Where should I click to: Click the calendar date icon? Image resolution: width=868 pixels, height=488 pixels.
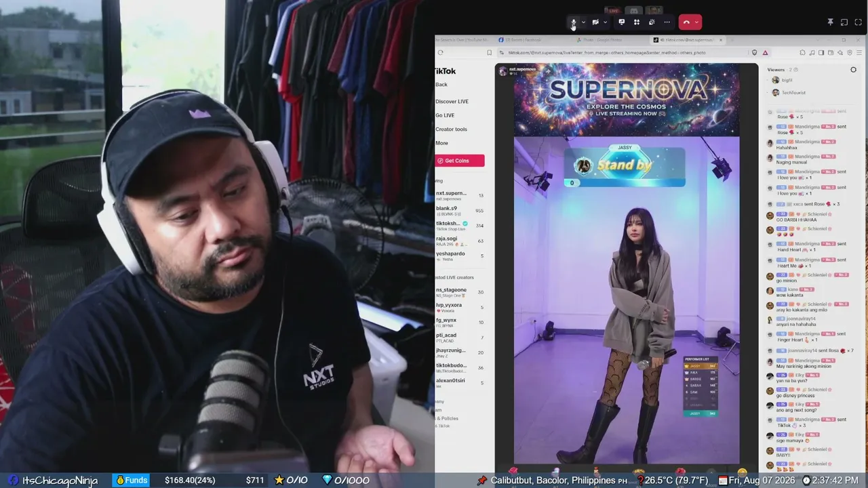coord(723,480)
